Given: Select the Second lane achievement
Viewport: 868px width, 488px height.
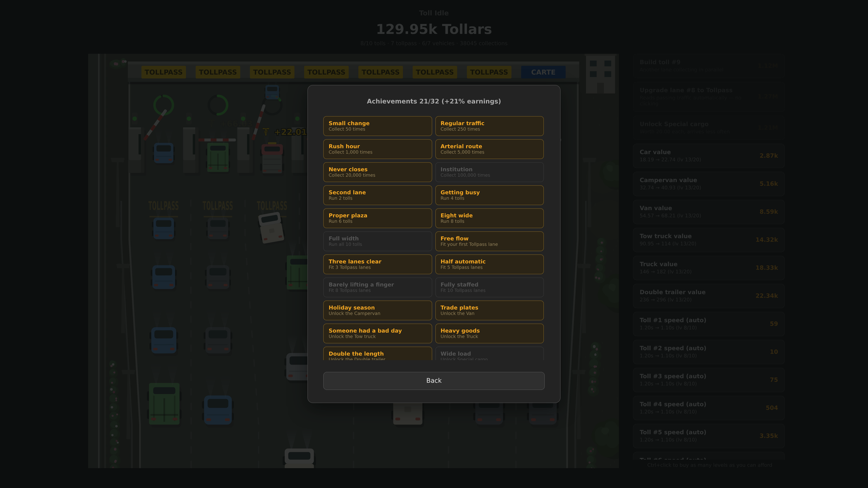Looking at the screenshot, I should (377, 195).
